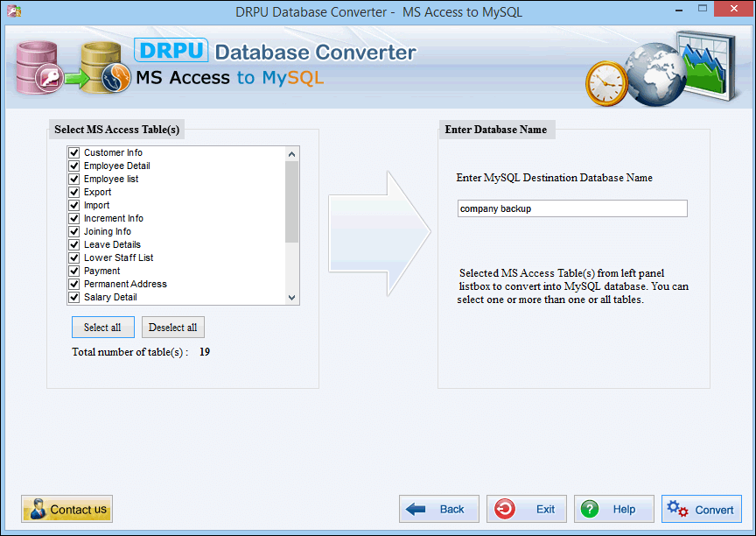The height and width of the screenshot is (536, 756).
Task: Uncheck the Employee Detail table
Action: [x=73, y=166]
